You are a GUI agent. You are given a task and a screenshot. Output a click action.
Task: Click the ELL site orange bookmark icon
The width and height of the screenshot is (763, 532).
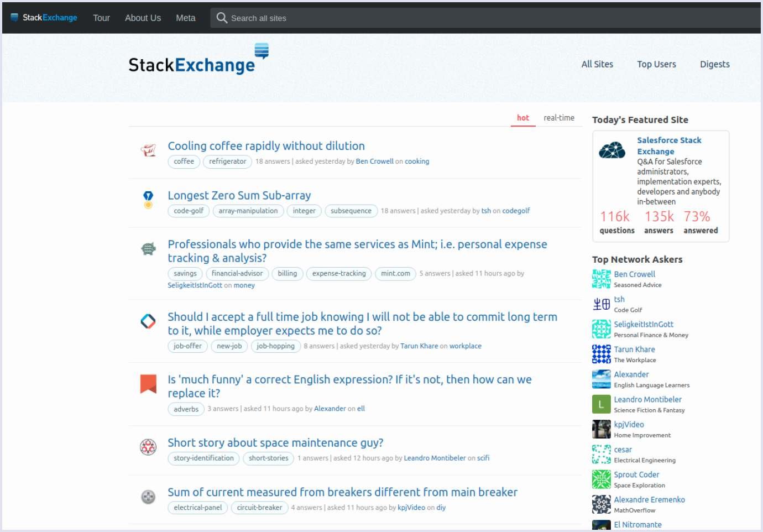(x=148, y=384)
